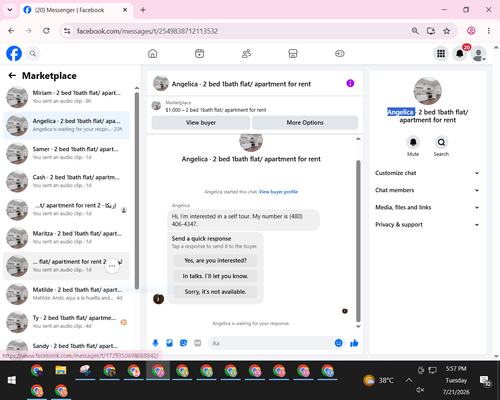
Task: Open conversation information purple icon
Action: coord(350,83)
